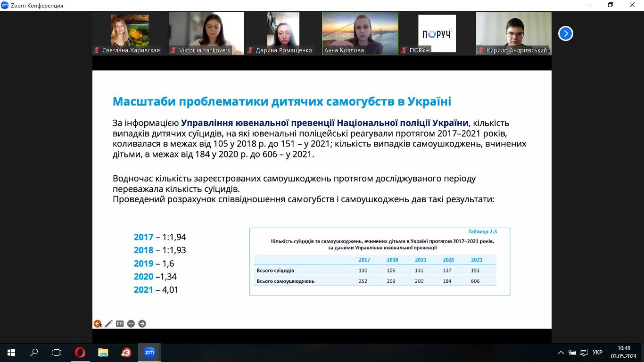This screenshot has height=362, width=644.
Task: Switch the УКР keyboard language indicator
Action: pos(597,353)
